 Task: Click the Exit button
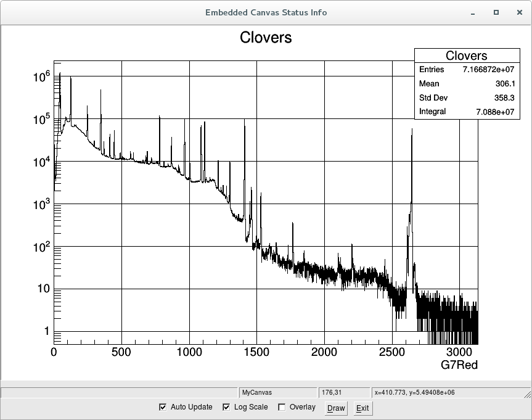pos(362,408)
